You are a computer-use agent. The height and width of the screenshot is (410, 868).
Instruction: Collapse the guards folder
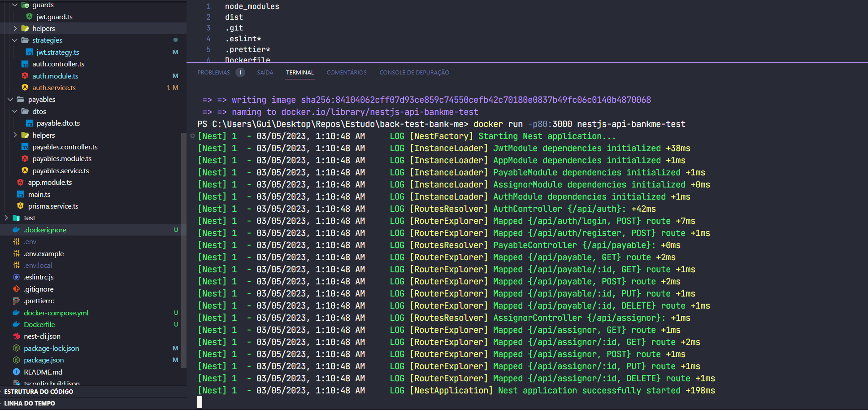(14, 4)
